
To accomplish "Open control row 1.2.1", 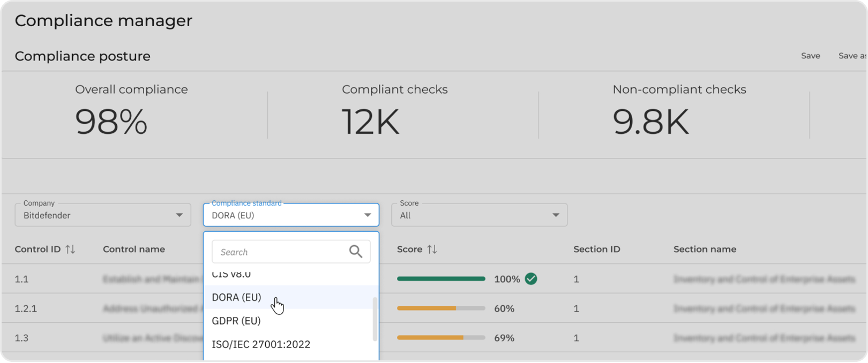I will 26,308.
